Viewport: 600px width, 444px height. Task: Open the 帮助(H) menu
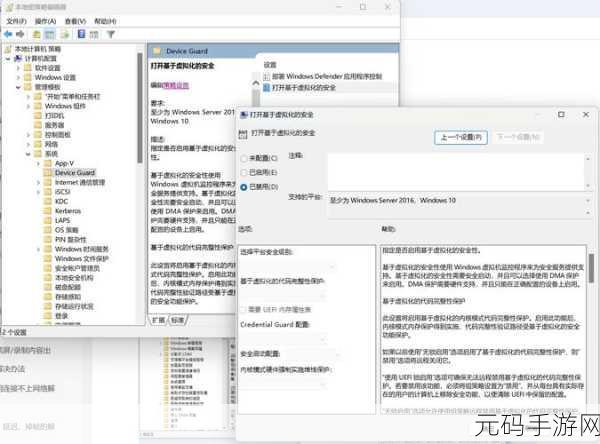[105, 21]
